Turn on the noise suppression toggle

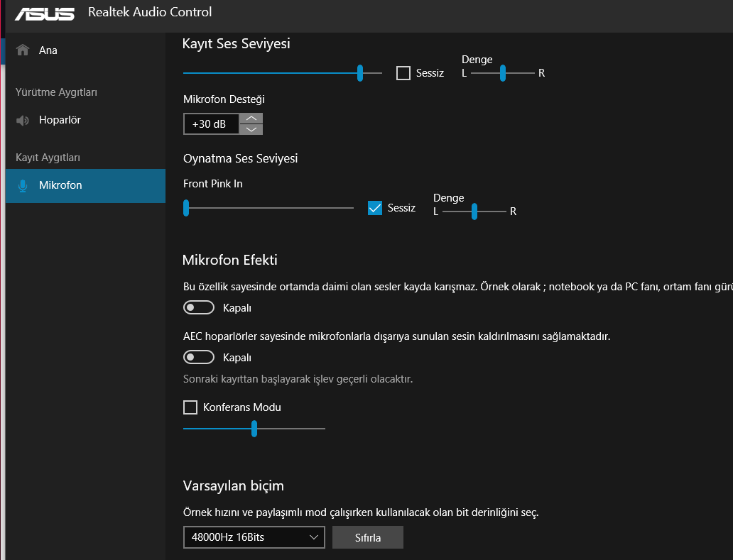click(199, 307)
